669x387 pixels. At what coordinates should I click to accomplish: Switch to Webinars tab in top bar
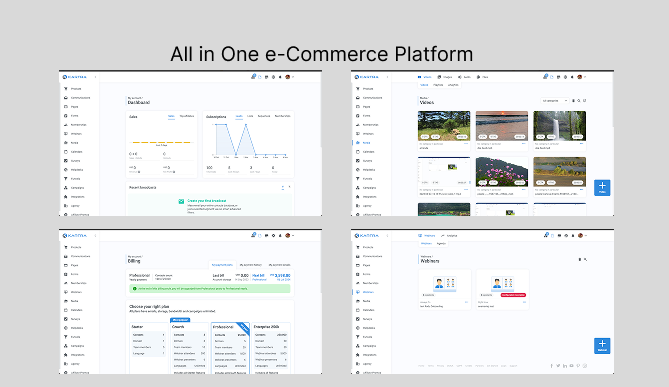pos(427,236)
